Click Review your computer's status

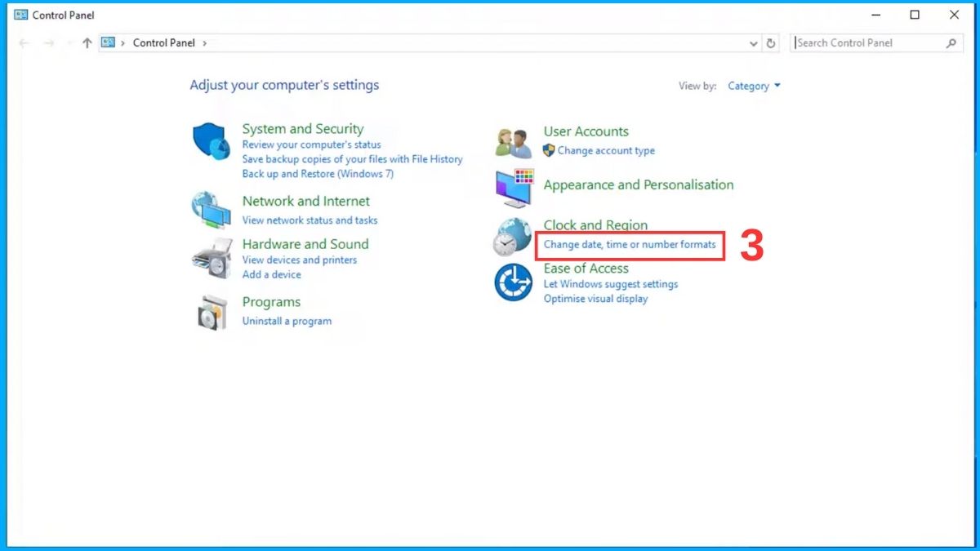[x=312, y=144]
